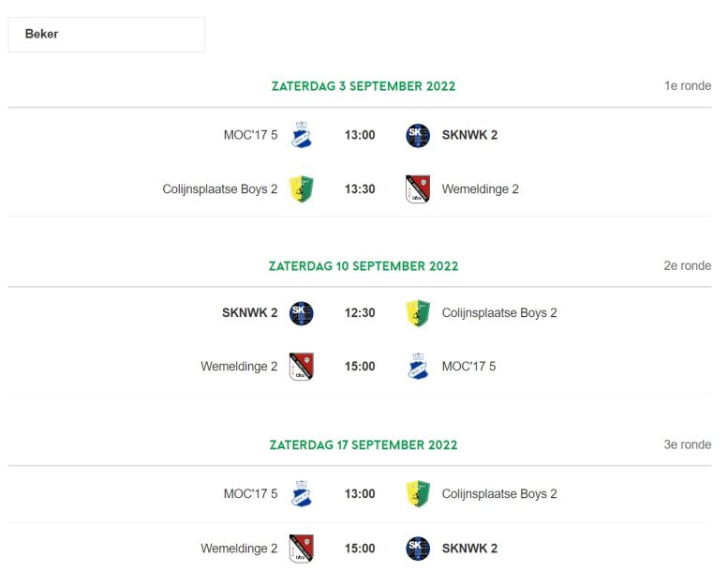
Task: Click MOC'17 crest in 3 September 13:00 match
Action: (x=302, y=135)
